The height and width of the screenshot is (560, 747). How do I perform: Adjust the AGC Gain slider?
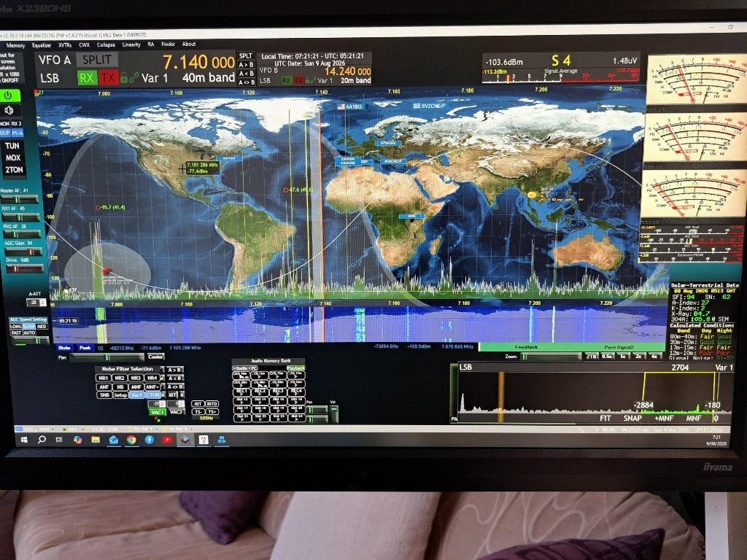(x=23, y=252)
